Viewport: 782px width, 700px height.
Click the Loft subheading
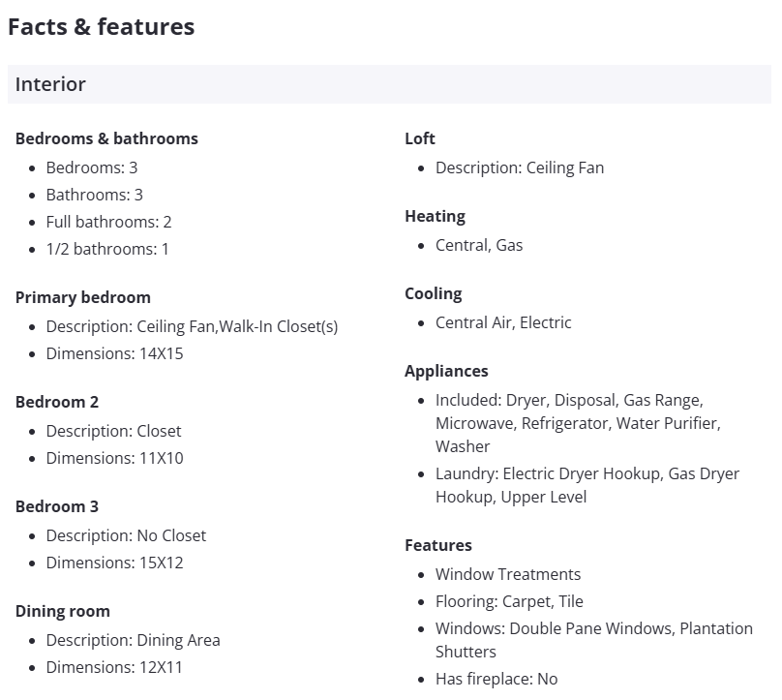pyautogui.click(x=420, y=138)
